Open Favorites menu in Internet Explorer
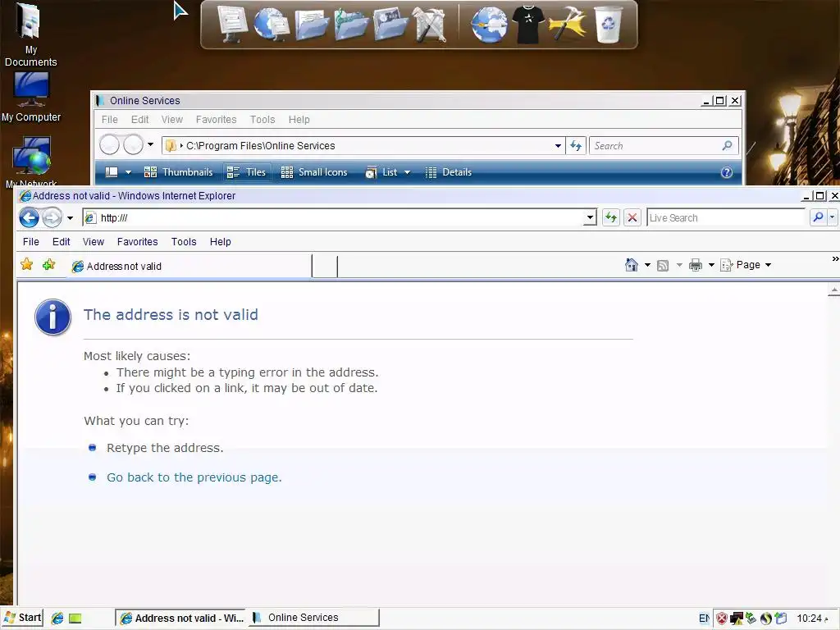 pos(138,242)
